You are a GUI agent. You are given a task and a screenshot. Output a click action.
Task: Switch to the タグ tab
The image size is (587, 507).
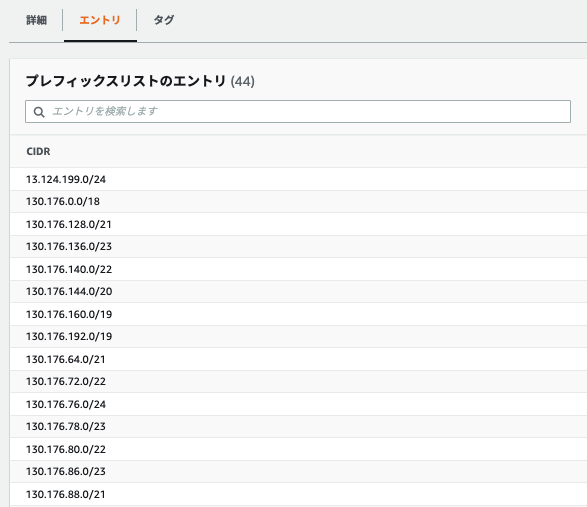pyautogui.click(x=164, y=20)
